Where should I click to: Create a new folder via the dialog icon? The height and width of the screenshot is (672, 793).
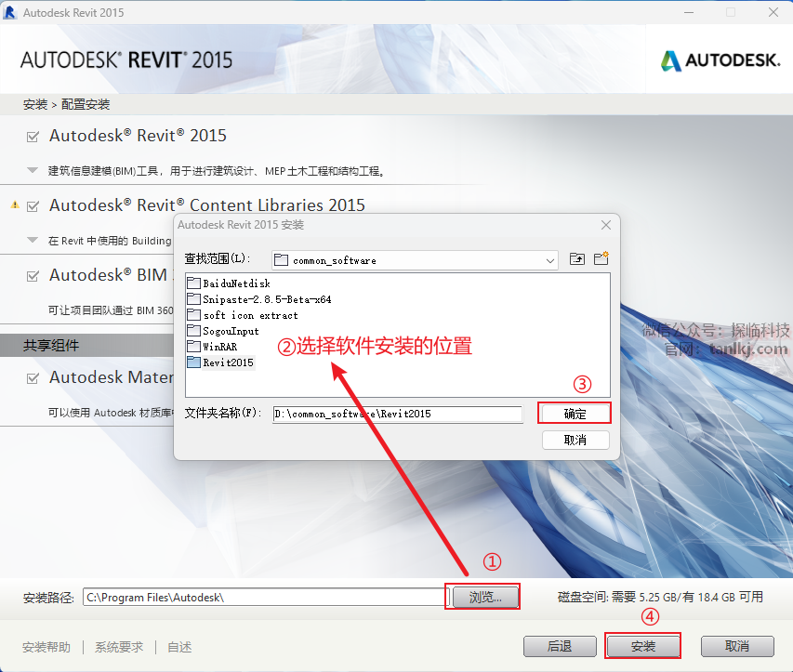coord(601,258)
